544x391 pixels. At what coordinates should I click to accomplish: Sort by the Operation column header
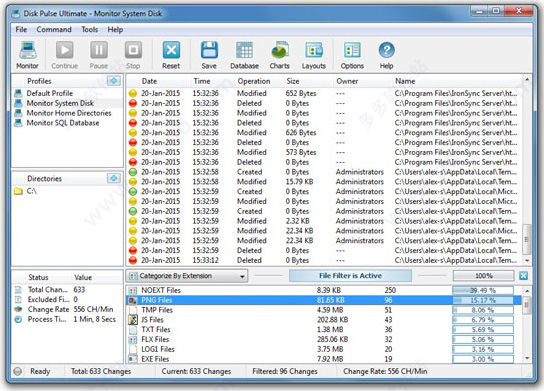click(254, 81)
